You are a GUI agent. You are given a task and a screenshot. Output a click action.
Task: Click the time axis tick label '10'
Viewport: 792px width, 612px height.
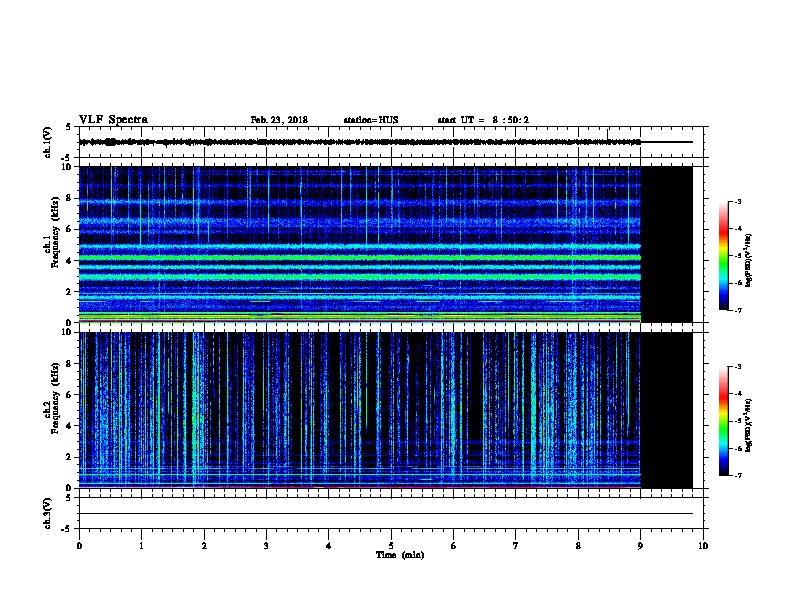703,545
